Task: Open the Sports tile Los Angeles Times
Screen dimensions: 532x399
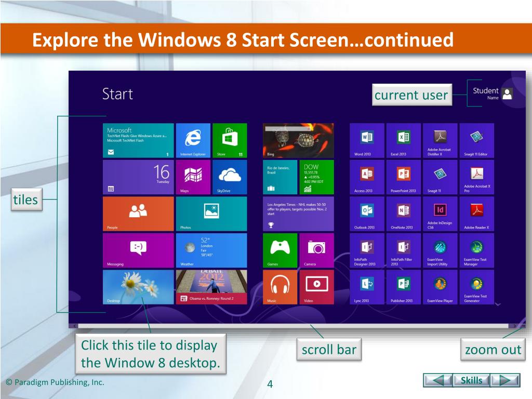Action: 298,214
